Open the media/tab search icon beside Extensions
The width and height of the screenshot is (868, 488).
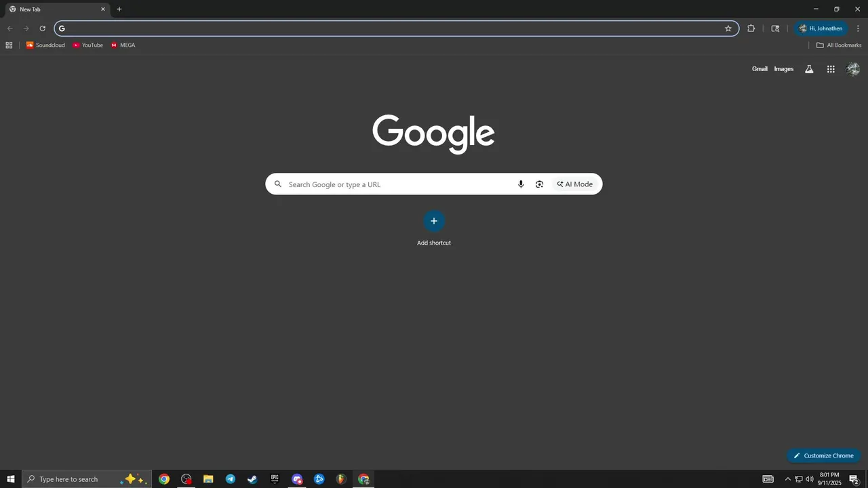tap(775, 28)
